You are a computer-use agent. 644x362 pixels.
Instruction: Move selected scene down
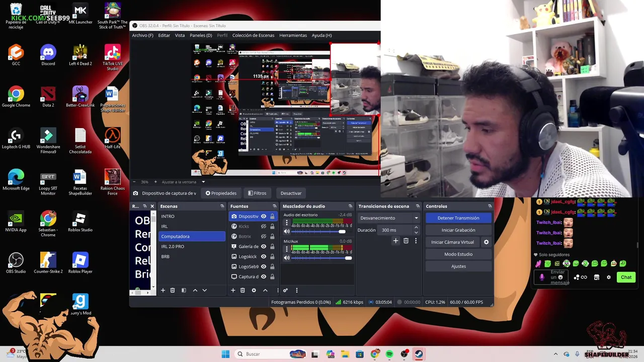(x=204, y=290)
